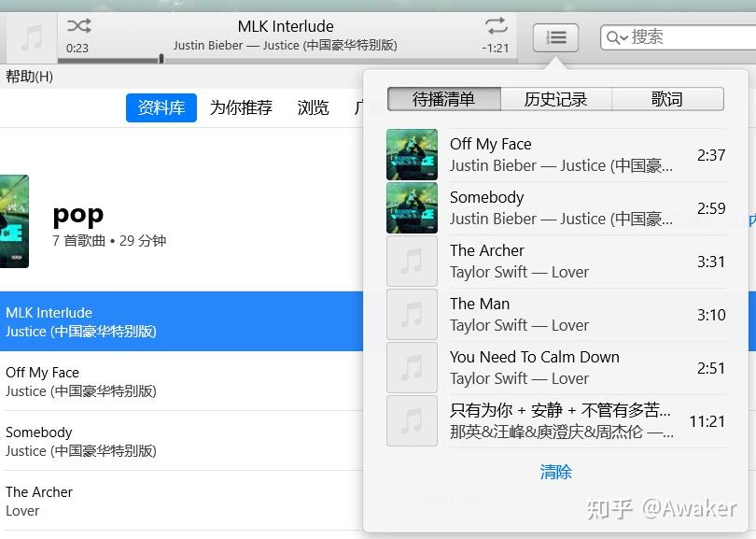756x539 pixels.
Task: Switch to the 历史记录 tab
Action: [x=555, y=98]
